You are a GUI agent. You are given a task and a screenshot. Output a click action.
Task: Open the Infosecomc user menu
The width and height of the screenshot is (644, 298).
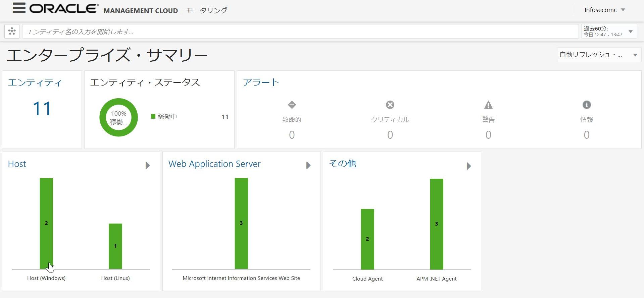tap(604, 10)
